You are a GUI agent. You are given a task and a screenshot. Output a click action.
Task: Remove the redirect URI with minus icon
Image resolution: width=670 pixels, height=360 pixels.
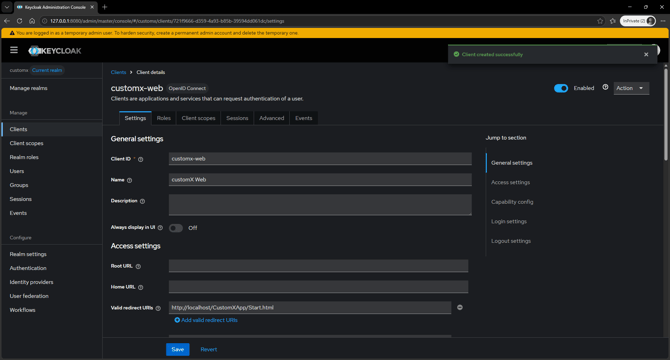[460, 307]
